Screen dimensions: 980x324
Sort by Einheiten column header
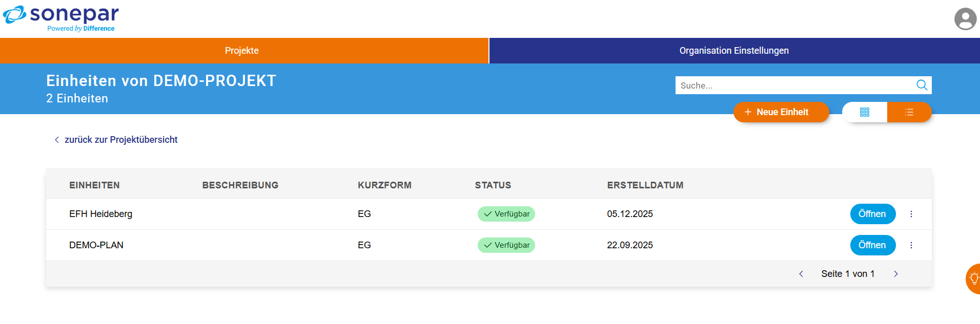[x=94, y=185]
